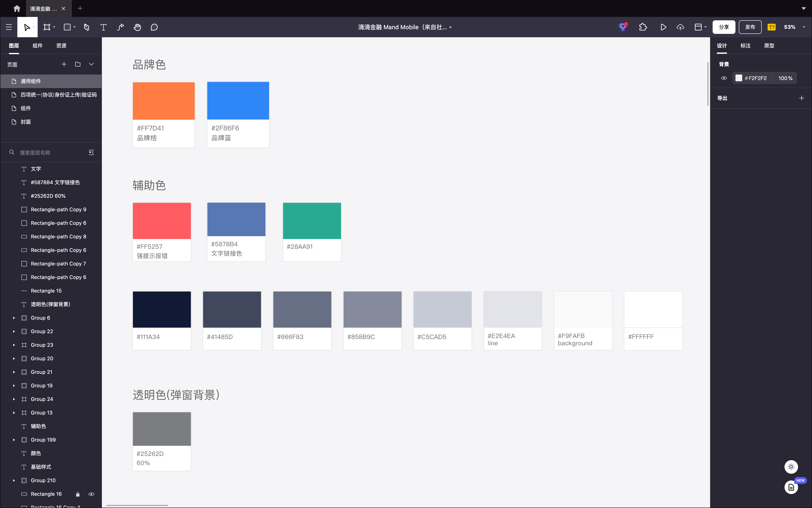This screenshot has width=812, height=508.
Task: Select the Rectangle 15 layer
Action: click(x=51, y=291)
